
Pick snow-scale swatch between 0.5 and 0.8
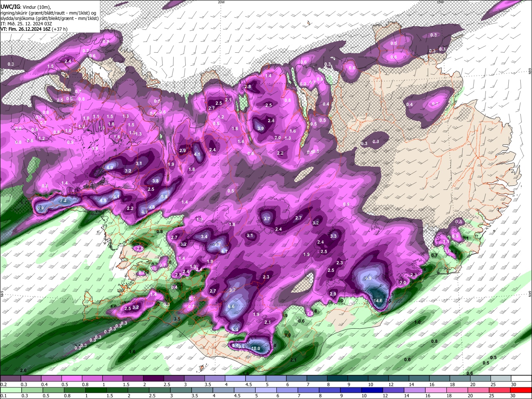pyautogui.click(x=71, y=379)
